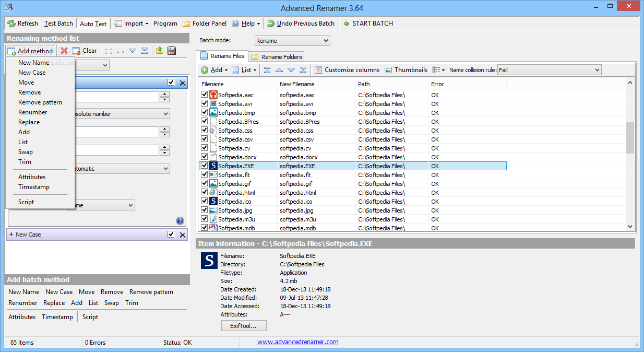Click the Refresh toolbar icon
The image size is (644, 352).
point(11,24)
